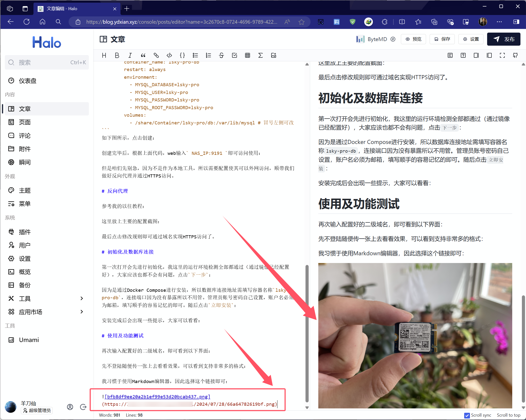The width and height of the screenshot is (526, 420).
Task: Add page to favorites star icon
Action: 302,22
